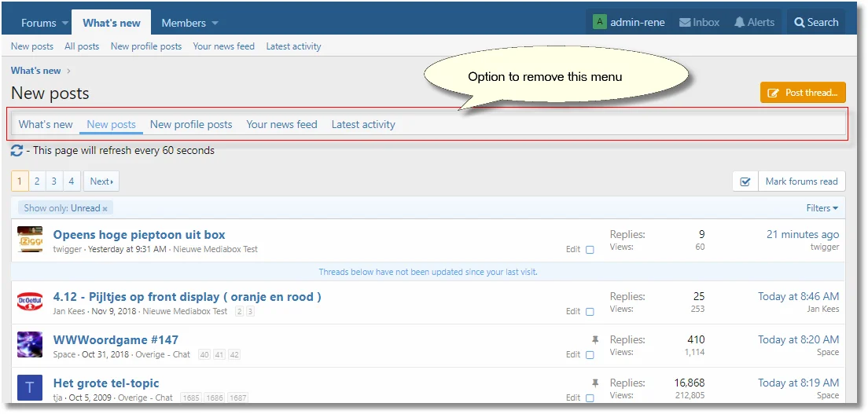Go to page 3 of results

click(x=54, y=181)
